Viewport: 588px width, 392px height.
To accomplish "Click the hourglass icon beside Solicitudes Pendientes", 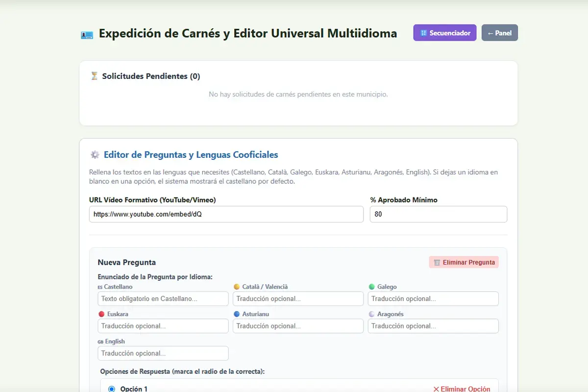I will [94, 76].
